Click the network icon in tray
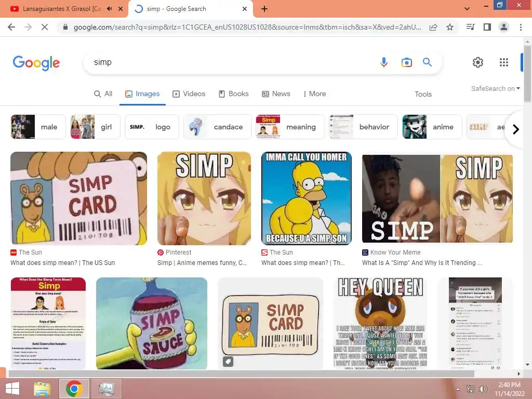Screen dimensions: 532x399 coord(471,389)
